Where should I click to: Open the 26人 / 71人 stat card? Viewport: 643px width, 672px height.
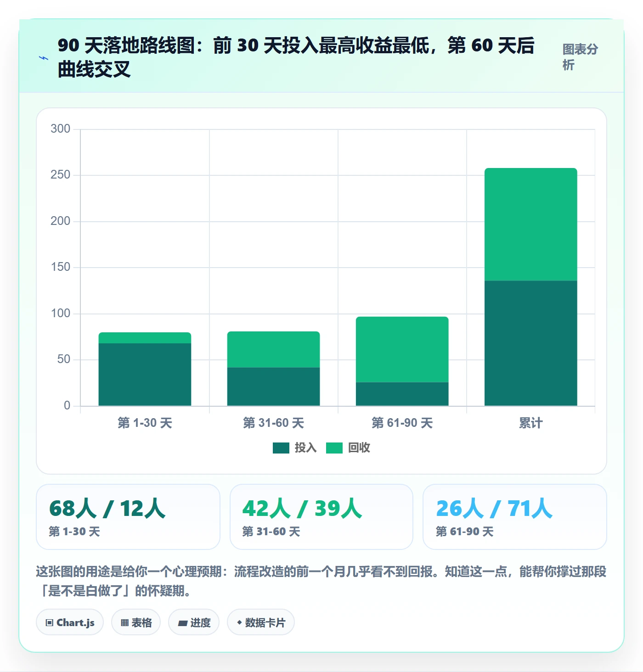pos(515,517)
